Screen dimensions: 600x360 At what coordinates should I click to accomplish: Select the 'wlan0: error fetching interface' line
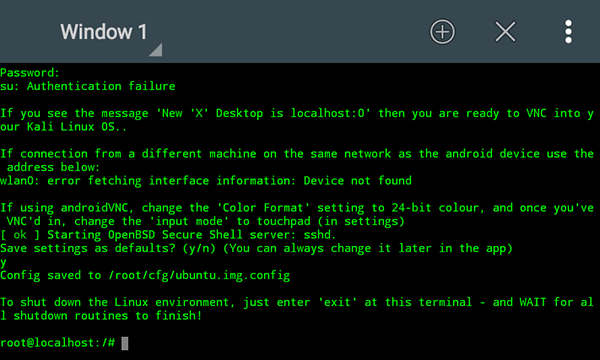click(206, 181)
